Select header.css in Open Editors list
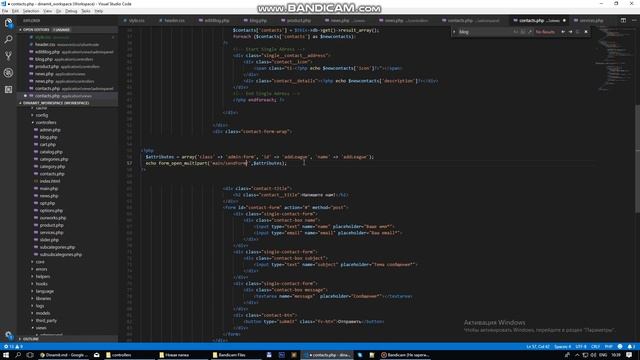This screenshot has height=360, width=640. click(67, 44)
